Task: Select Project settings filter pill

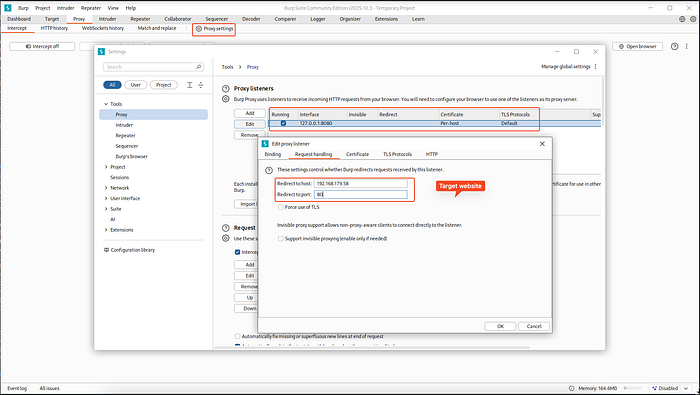Action: point(163,85)
